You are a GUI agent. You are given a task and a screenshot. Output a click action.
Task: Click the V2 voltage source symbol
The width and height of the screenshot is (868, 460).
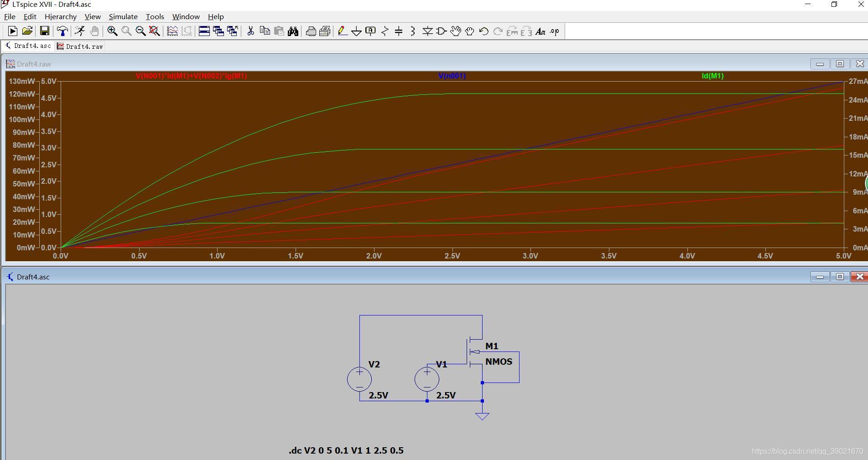[x=359, y=379]
